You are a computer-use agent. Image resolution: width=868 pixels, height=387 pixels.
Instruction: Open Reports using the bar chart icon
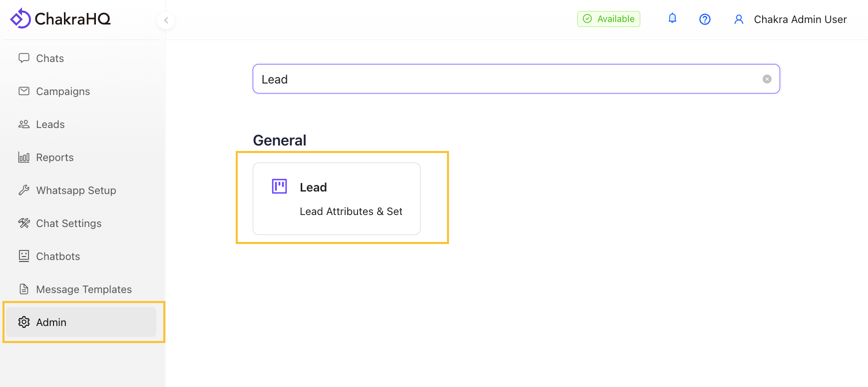pyautogui.click(x=23, y=157)
